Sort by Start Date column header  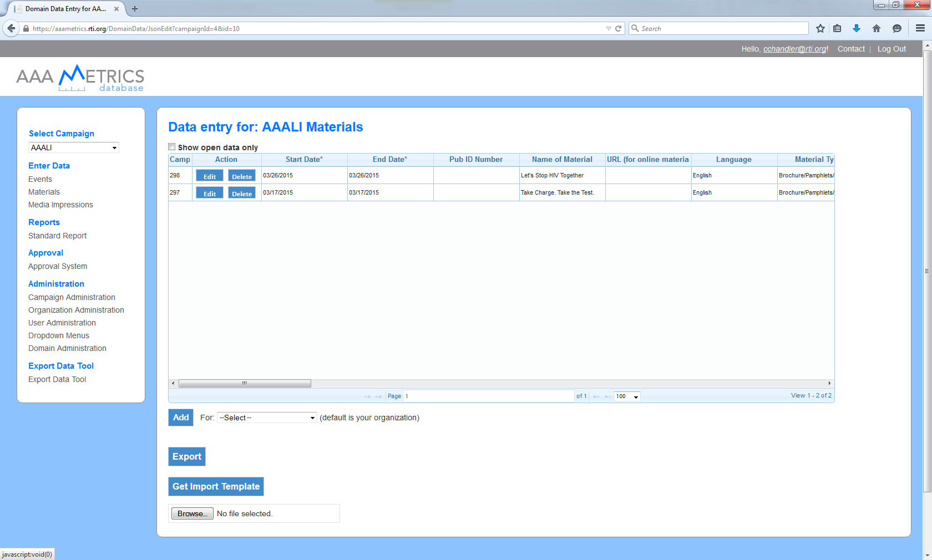[x=304, y=160]
